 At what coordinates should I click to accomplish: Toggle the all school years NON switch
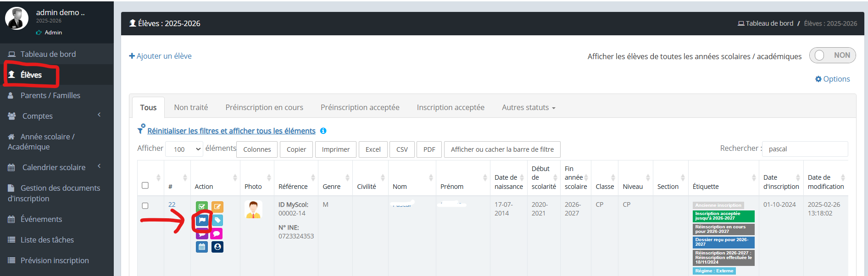tap(832, 55)
